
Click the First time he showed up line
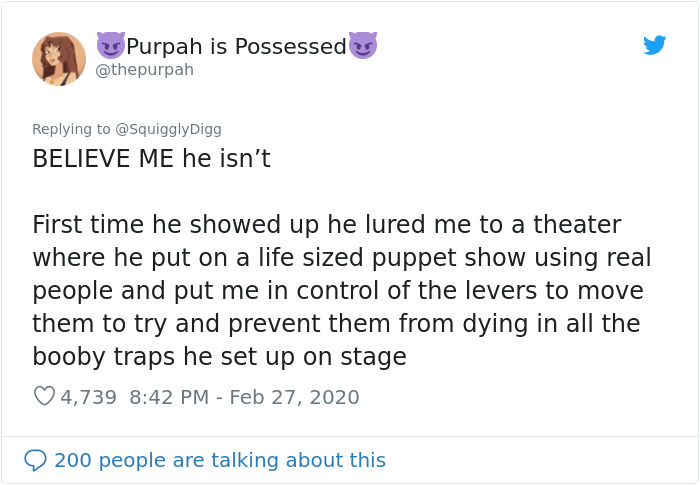pyautogui.click(x=326, y=225)
